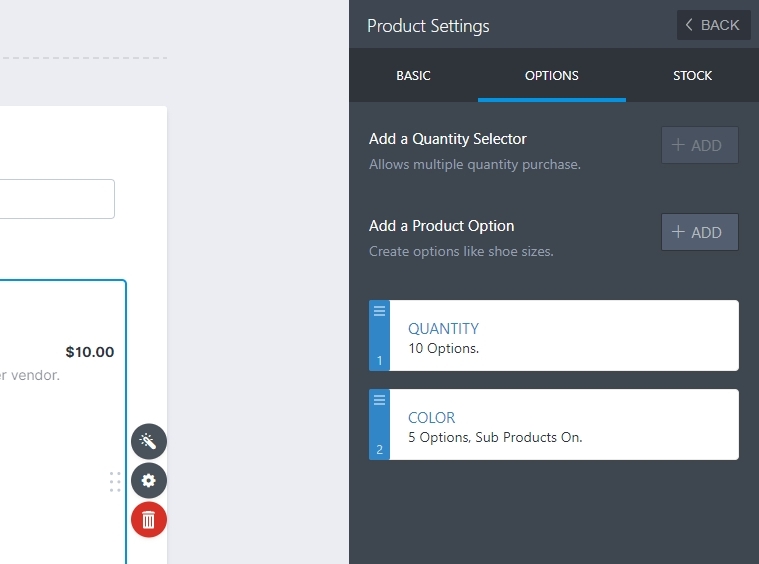Click the '5 Options, Sub Products On.' text
The image size is (759, 564).
(495, 437)
